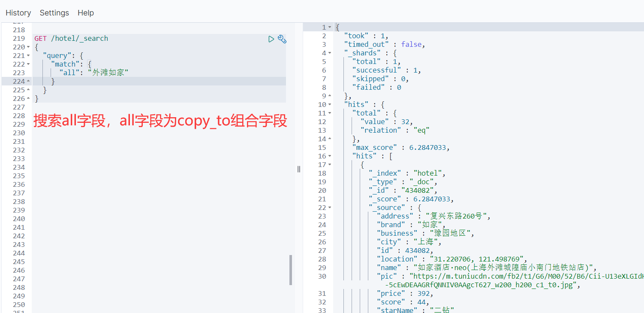Click the "took" : 1 line in output
The width and height of the screenshot is (644, 313).
tap(366, 36)
